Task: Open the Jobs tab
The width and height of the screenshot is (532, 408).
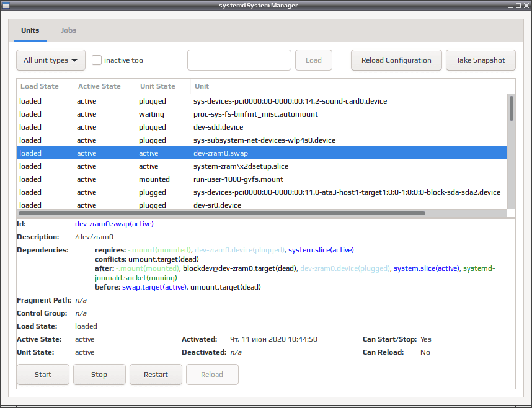Action: pos(68,30)
